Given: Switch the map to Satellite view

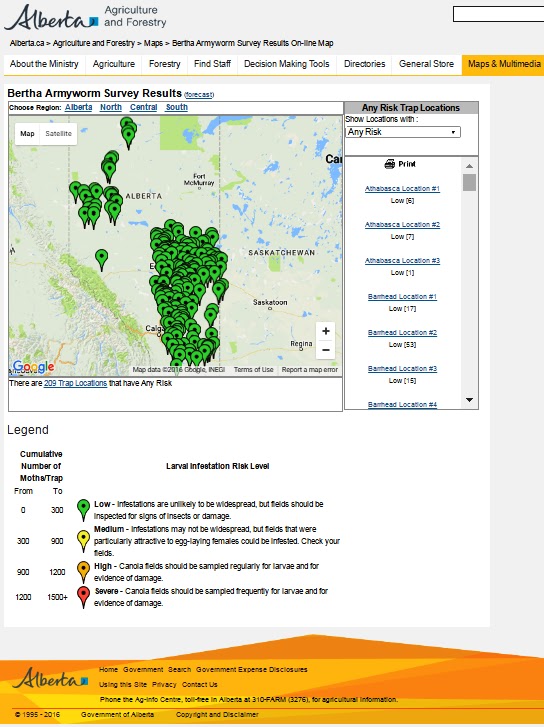Looking at the screenshot, I should (58, 134).
